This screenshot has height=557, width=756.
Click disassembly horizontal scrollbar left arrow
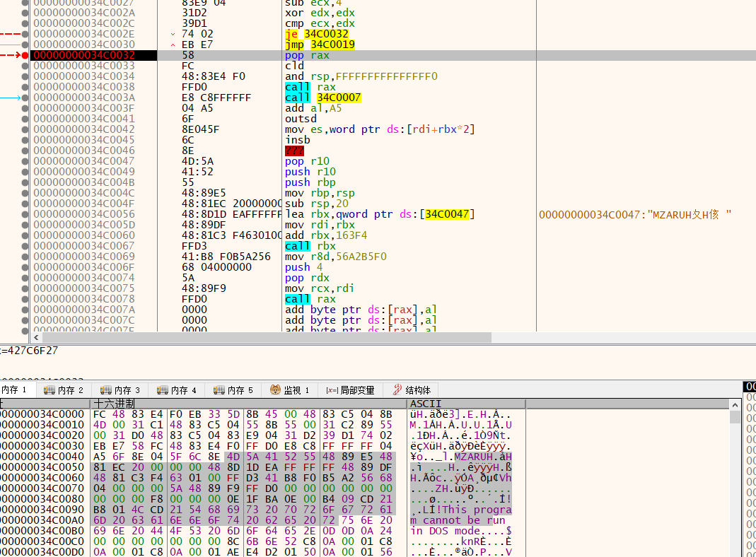click(x=36, y=337)
